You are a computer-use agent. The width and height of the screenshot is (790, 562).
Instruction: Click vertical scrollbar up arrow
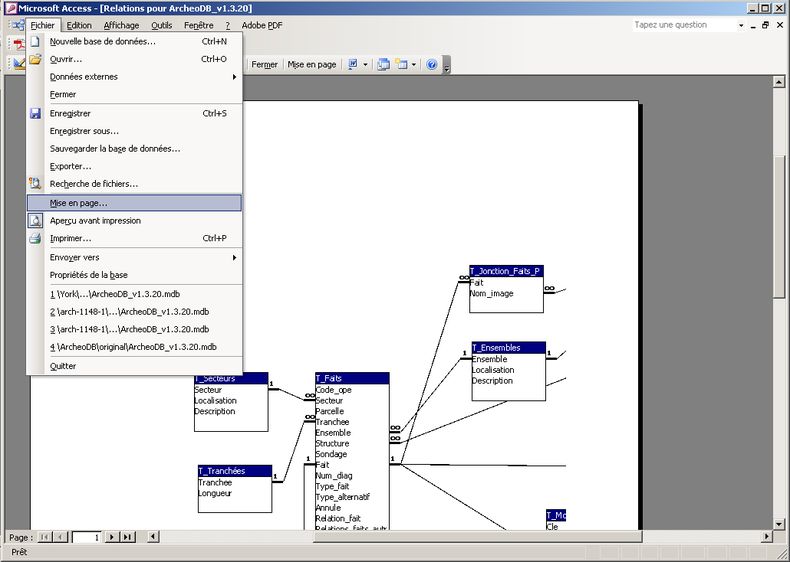pyautogui.click(x=778, y=82)
